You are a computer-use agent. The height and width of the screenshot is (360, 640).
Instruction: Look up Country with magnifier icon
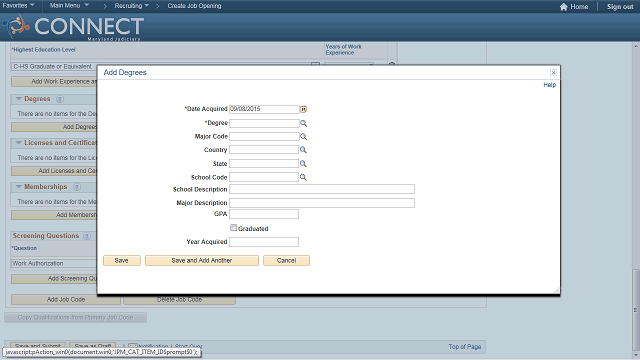tap(303, 150)
